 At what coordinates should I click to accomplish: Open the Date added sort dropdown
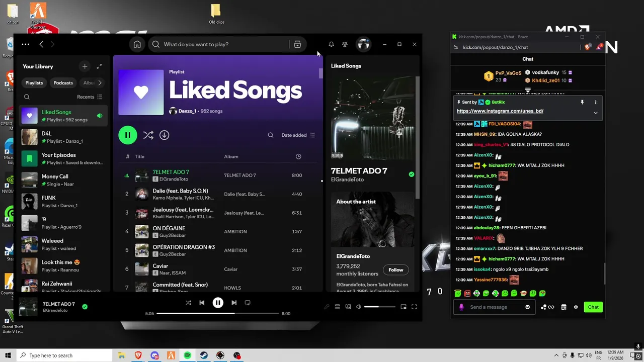[298, 135]
